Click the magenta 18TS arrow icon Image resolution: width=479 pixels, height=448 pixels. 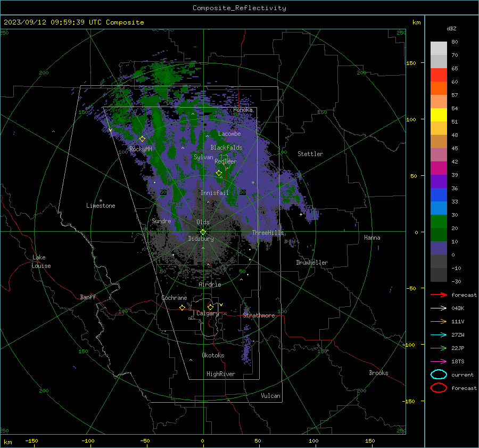point(439,362)
